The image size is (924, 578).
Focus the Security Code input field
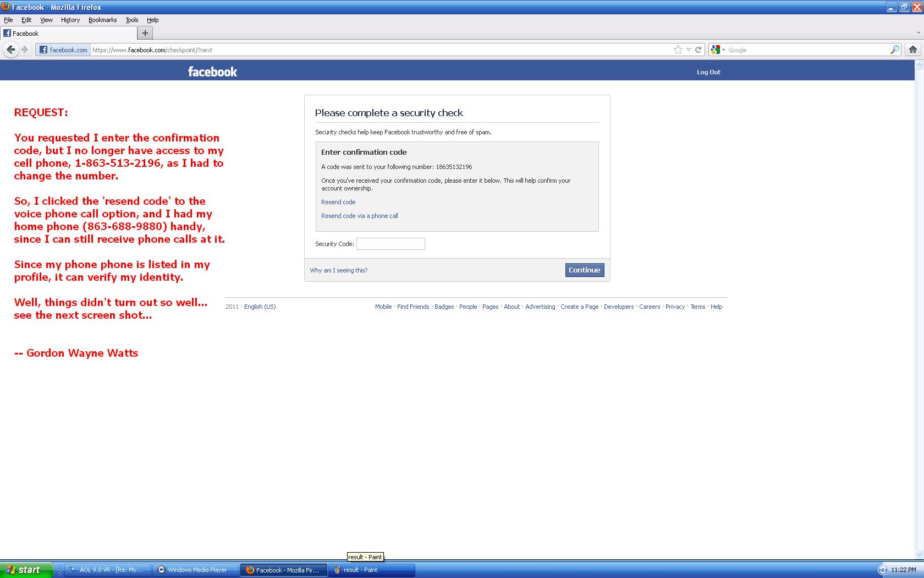click(391, 244)
